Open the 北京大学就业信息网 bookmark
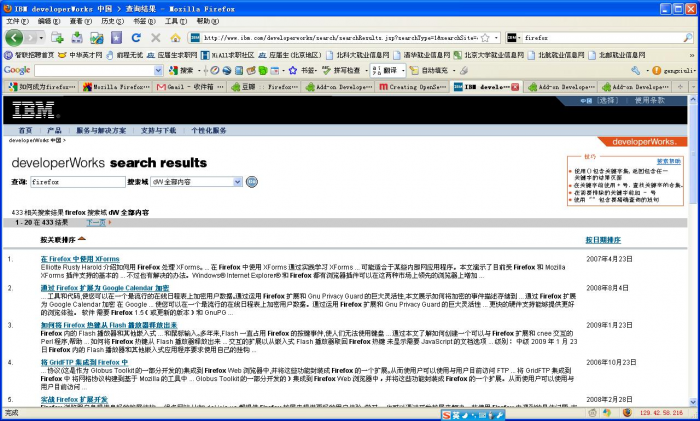The image size is (700, 421). (x=489, y=55)
